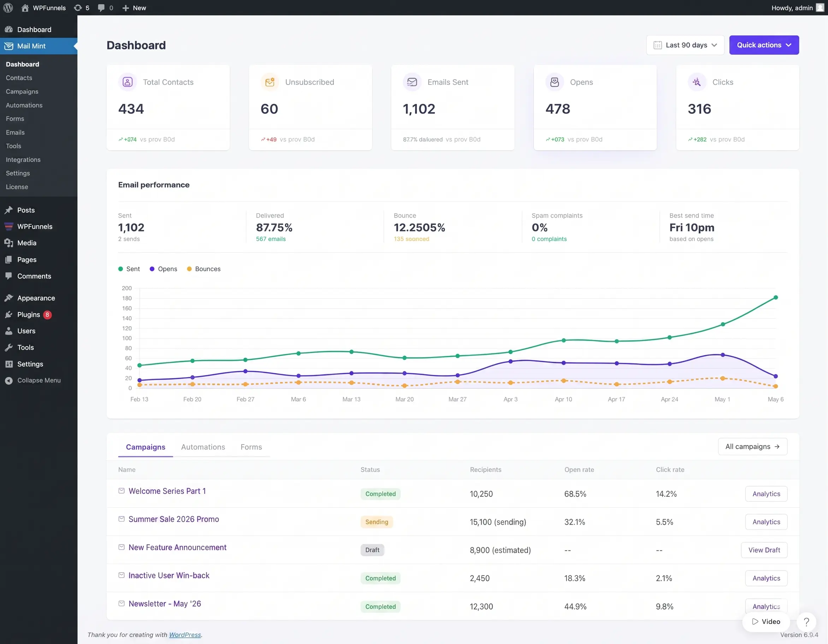The width and height of the screenshot is (828, 644).
Task: Click the Comments icon in sidebar
Action: coord(9,276)
